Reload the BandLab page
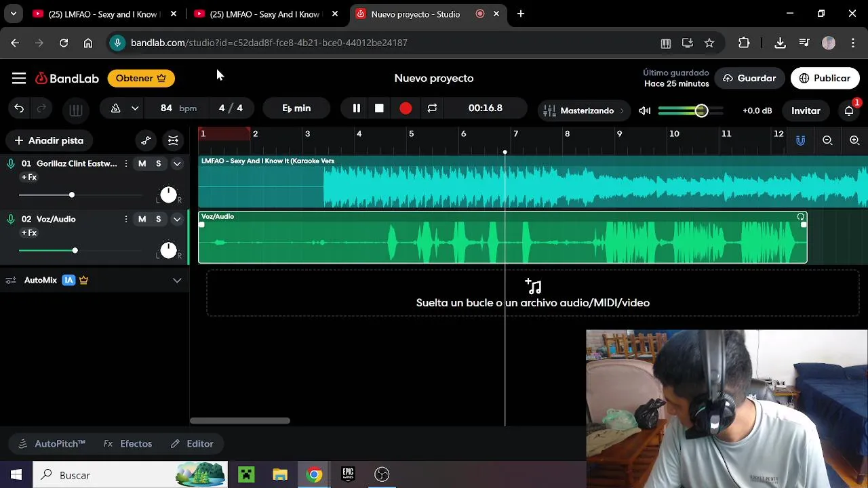This screenshot has width=868, height=488. pyautogui.click(x=64, y=43)
